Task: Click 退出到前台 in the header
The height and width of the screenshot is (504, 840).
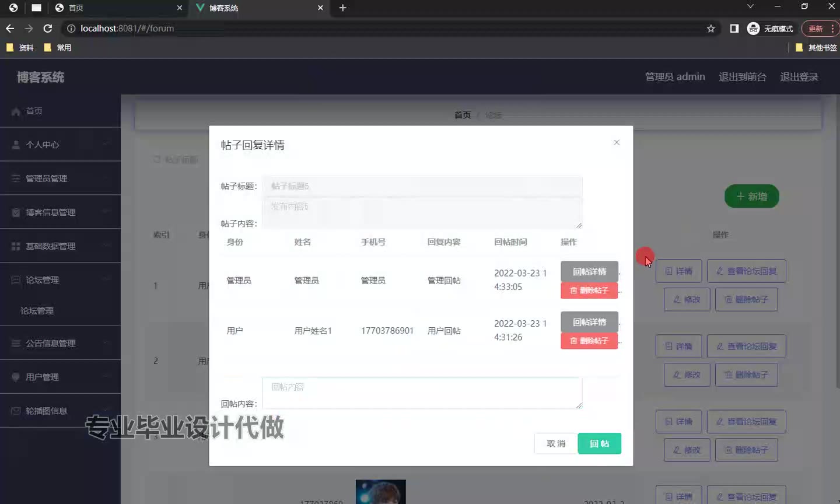Action: click(x=743, y=77)
